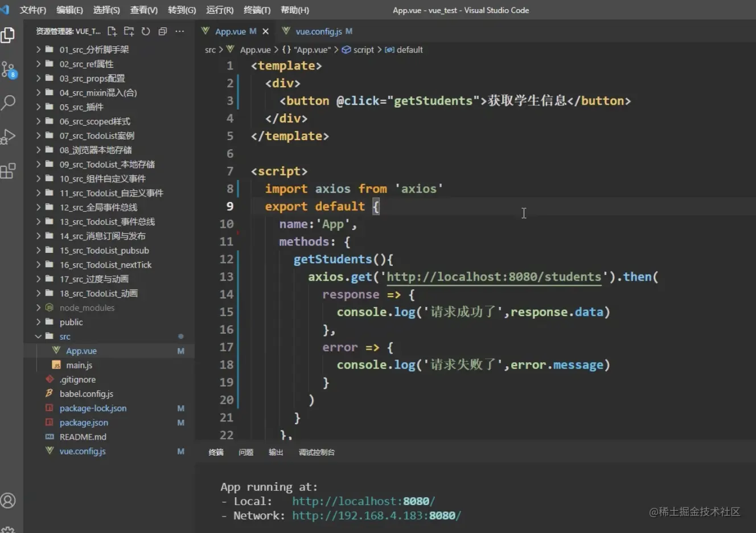Viewport: 756px width, 533px height.
Task: Place cursor on 'axios' import string
Action: pyautogui.click(x=419, y=188)
